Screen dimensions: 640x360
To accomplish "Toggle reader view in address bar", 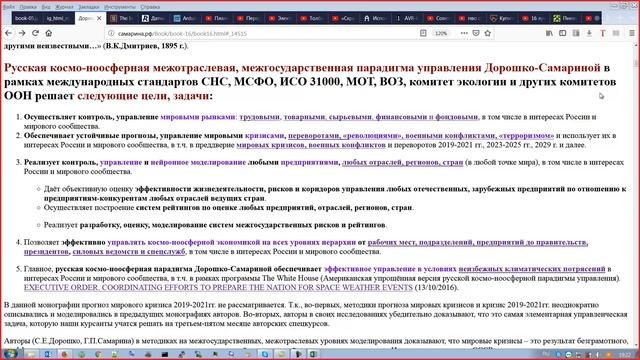I will [423, 33].
